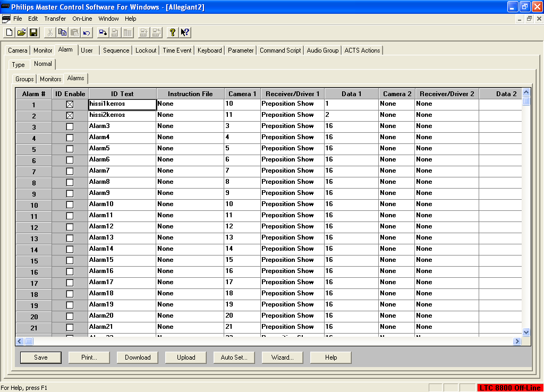Open the File menu

tap(18, 19)
